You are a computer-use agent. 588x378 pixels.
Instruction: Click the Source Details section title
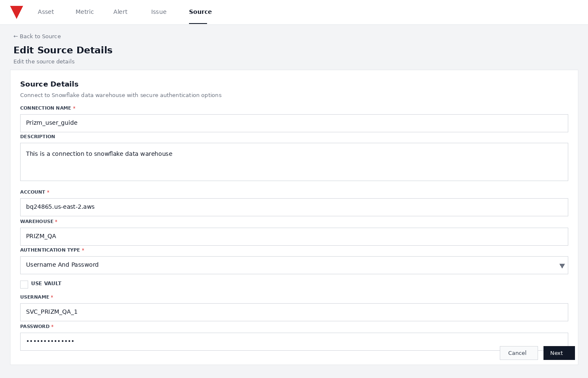[x=49, y=84]
